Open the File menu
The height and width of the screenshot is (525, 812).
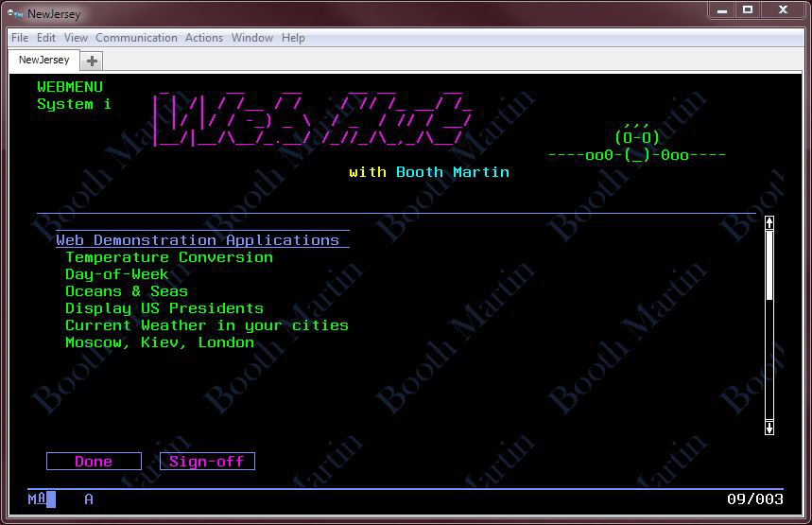tap(20, 38)
